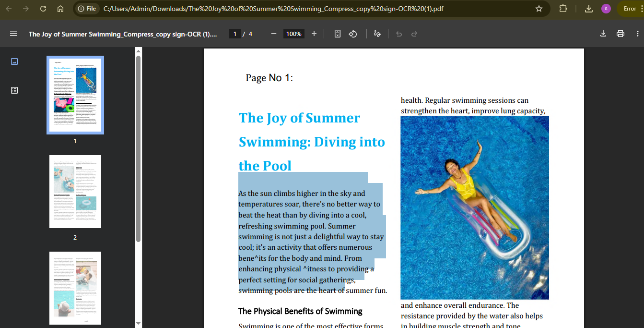Select the page number input field
Screen dimensions: 644x328
point(234,34)
